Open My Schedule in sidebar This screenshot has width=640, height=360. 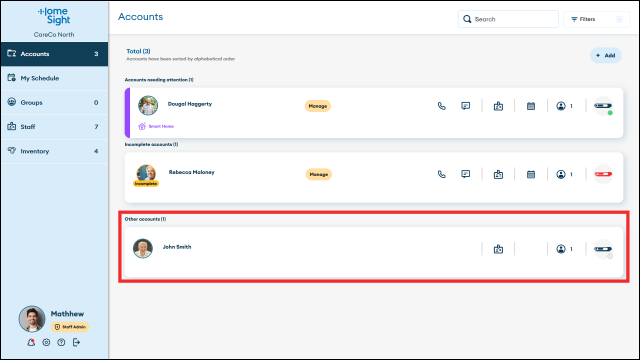[54, 78]
